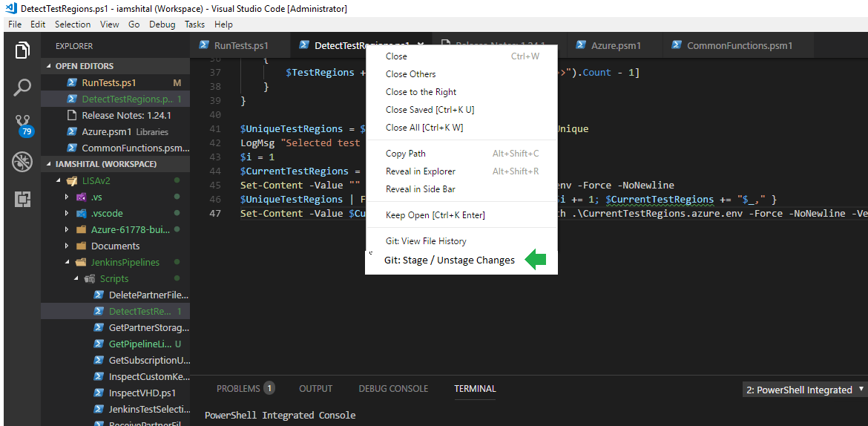Image resolution: width=868 pixels, height=426 pixels.
Task: Choose Reveal in Side Bar
Action: point(461,189)
